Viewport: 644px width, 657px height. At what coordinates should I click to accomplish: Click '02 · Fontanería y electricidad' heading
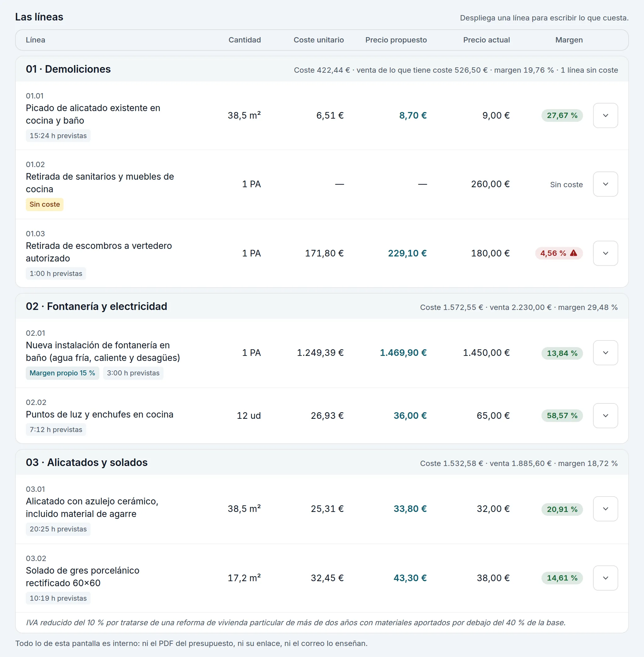[x=97, y=306]
